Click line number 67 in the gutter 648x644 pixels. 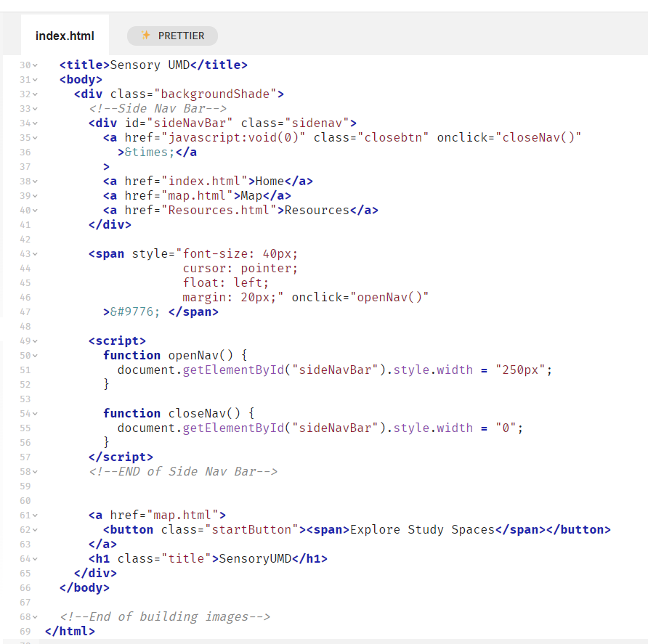coord(25,603)
